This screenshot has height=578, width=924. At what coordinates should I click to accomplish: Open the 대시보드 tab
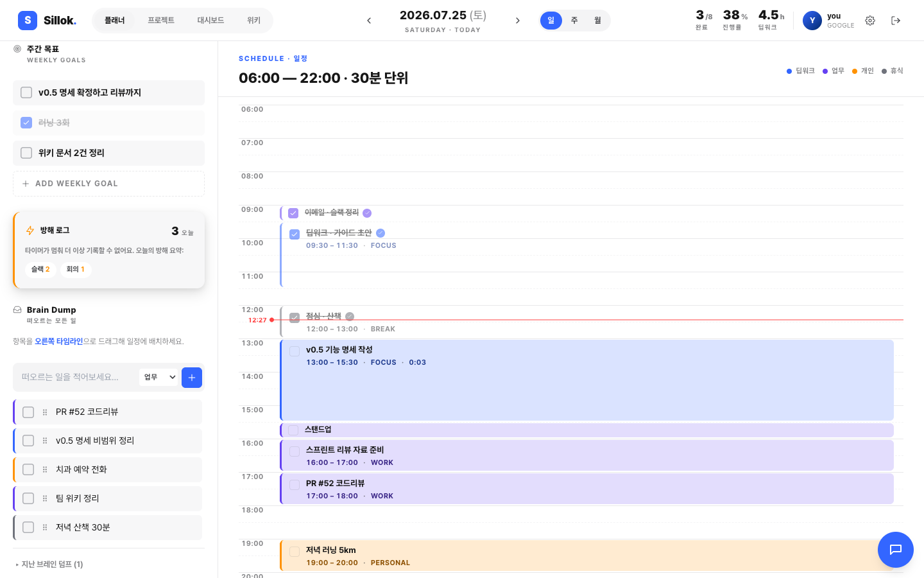(210, 21)
